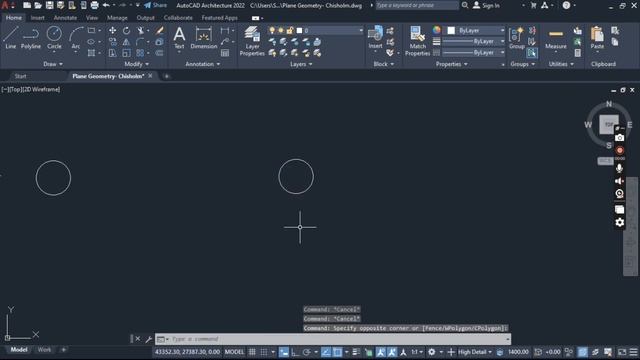Toggle polar tracking in status bar
This screenshot has height=360, width=640.
(x=307, y=352)
